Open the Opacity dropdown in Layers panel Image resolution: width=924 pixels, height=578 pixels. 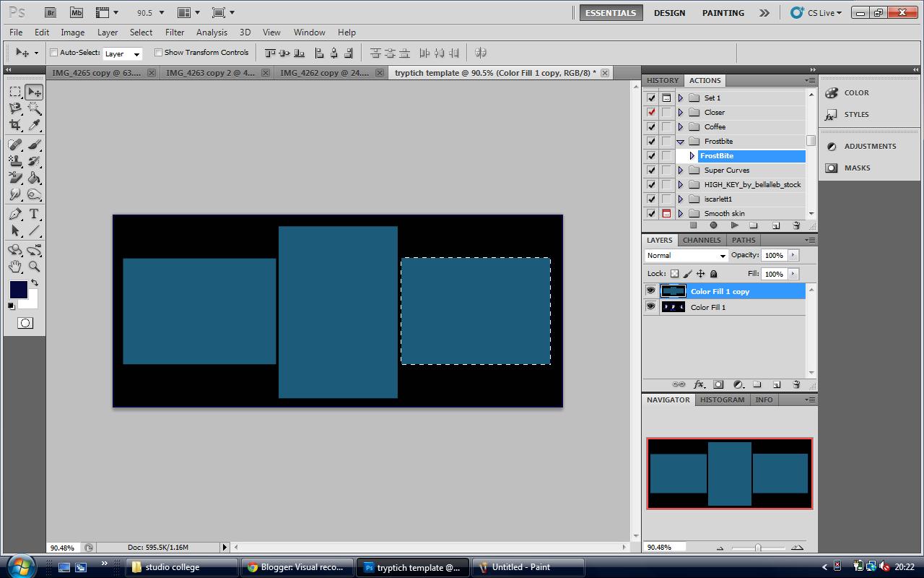793,255
